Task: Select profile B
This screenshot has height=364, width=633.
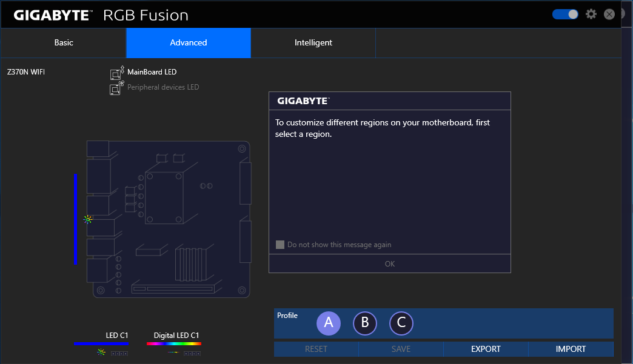Action: point(365,323)
